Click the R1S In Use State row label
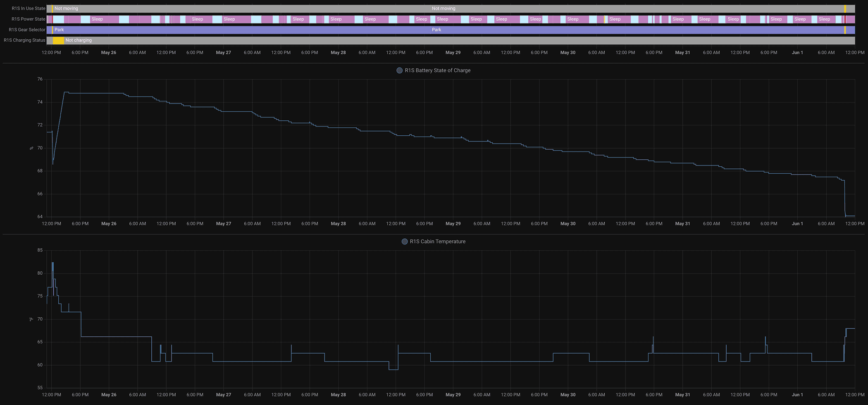The width and height of the screenshot is (868, 405). (29, 8)
